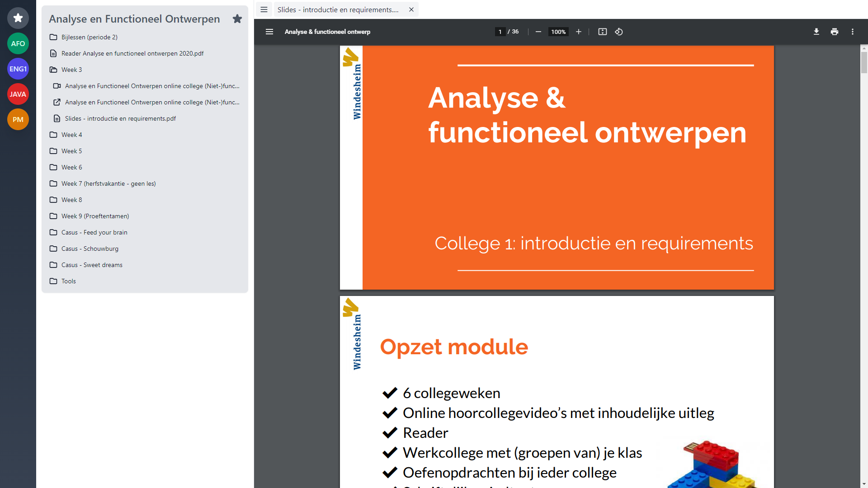Open Slides - introductie en requirements.pdf
This screenshot has width=868, height=488.
(146, 118)
